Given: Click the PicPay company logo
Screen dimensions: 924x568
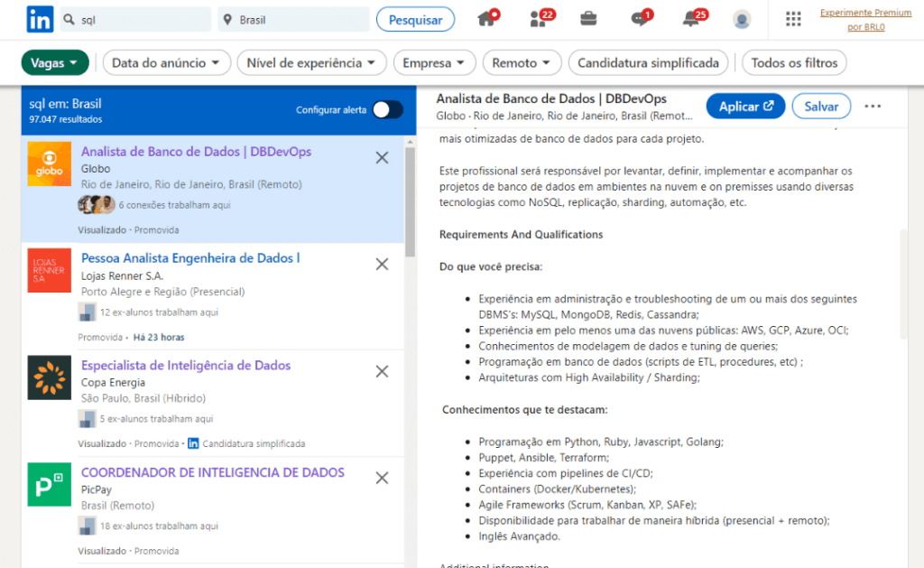Looking at the screenshot, I should (x=50, y=484).
